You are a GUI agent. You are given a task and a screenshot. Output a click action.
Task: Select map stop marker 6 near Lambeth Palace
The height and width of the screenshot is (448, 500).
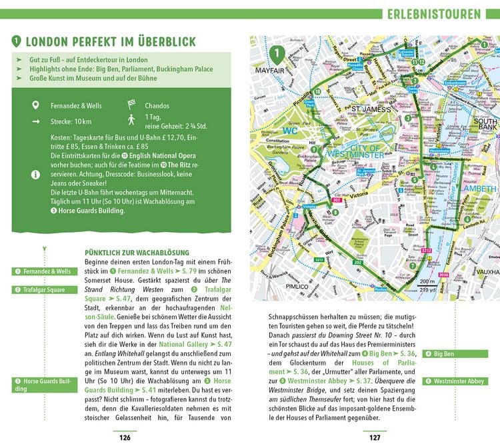(x=467, y=219)
